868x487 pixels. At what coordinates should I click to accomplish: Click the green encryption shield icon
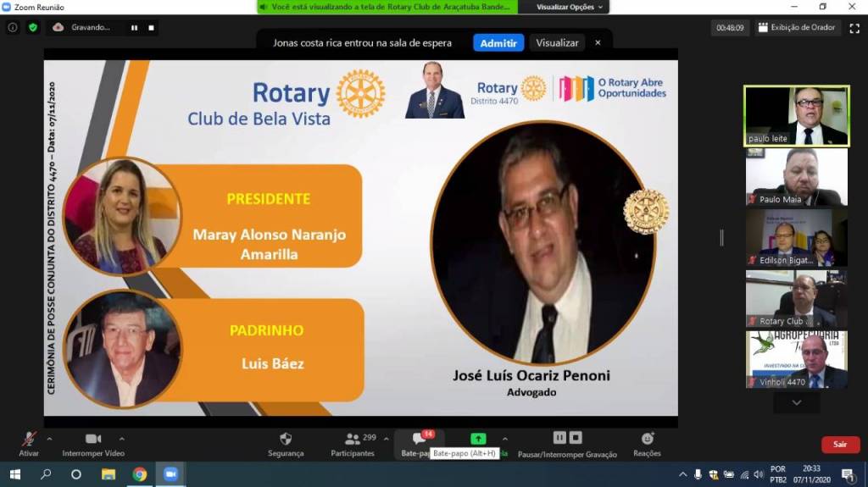coord(33,27)
